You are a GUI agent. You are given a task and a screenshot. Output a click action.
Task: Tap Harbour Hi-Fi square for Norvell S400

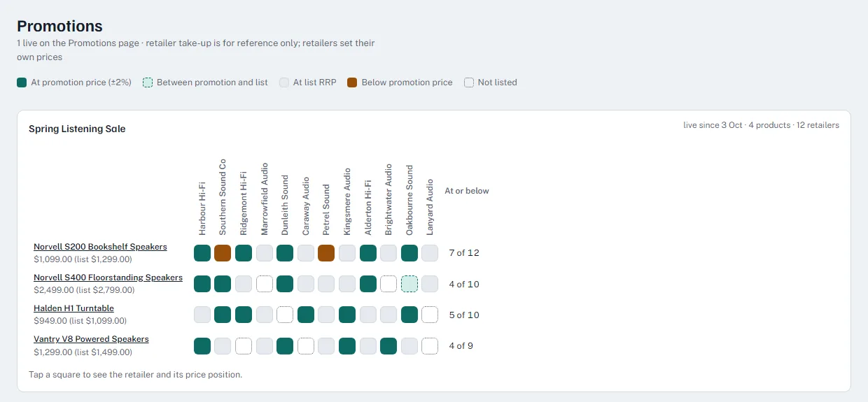tap(202, 284)
